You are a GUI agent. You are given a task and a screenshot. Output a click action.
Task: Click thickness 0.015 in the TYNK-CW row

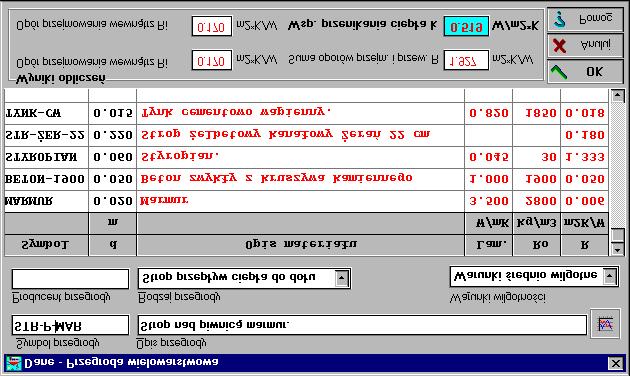[x=112, y=113]
